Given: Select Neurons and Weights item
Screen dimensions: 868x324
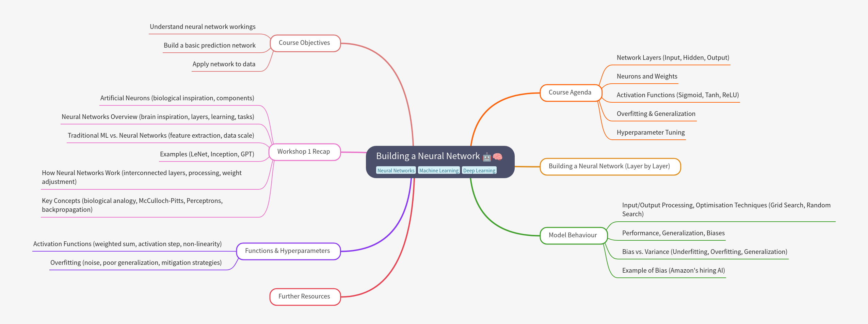Looking at the screenshot, I should pos(647,76).
